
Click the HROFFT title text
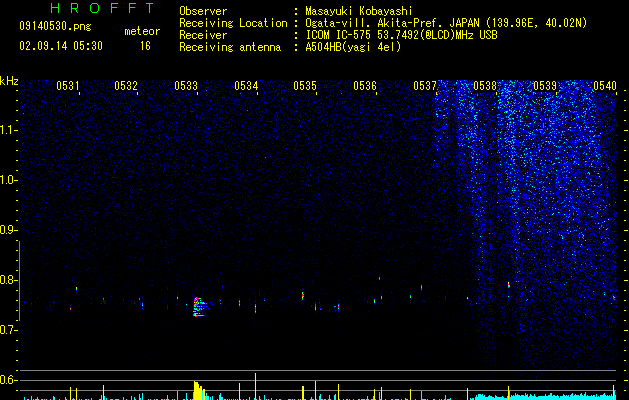point(102,8)
